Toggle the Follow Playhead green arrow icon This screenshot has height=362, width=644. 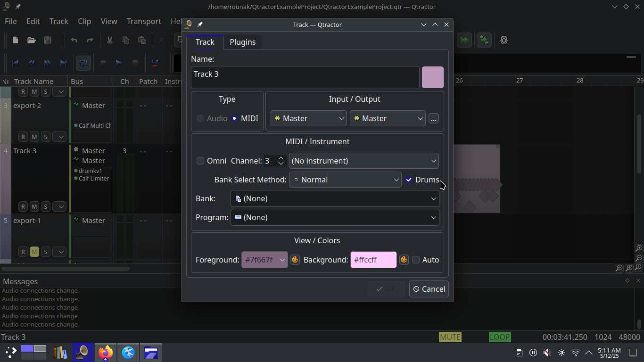tap(464, 40)
